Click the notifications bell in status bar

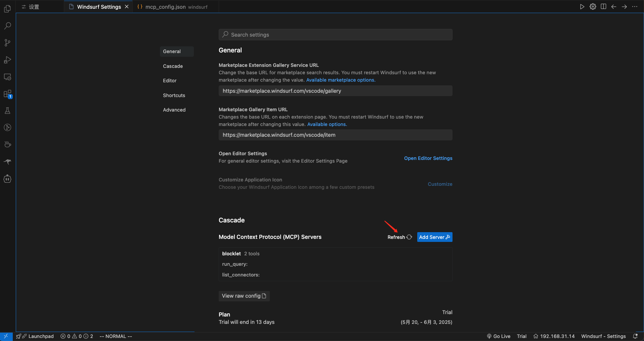tap(635, 336)
